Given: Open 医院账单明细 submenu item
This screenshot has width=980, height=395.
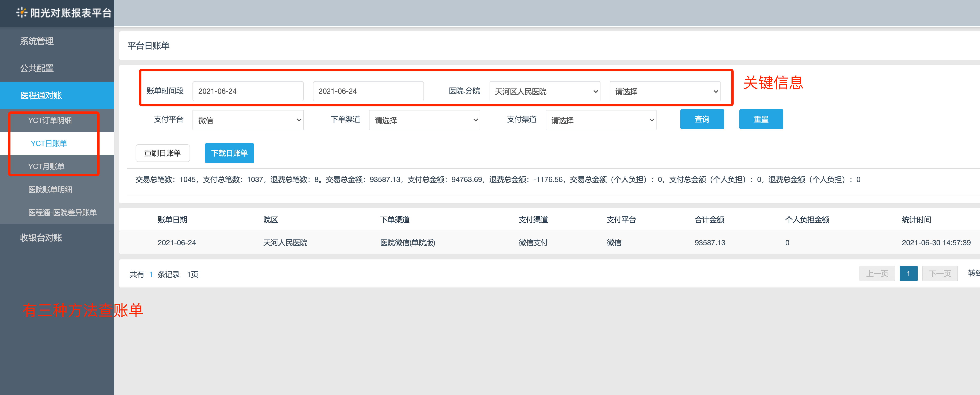Looking at the screenshot, I should (50, 190).
